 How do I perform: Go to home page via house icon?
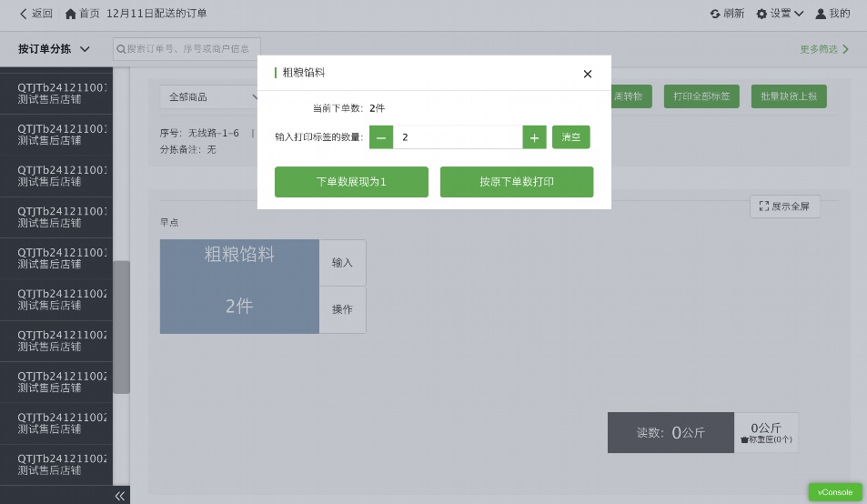[71, 14]
